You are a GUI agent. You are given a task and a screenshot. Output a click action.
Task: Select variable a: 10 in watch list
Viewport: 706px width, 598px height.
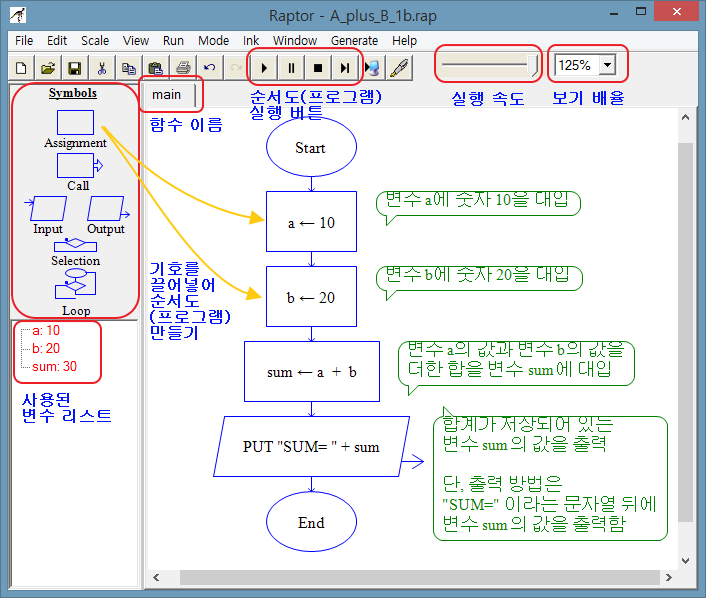point(46,331)
